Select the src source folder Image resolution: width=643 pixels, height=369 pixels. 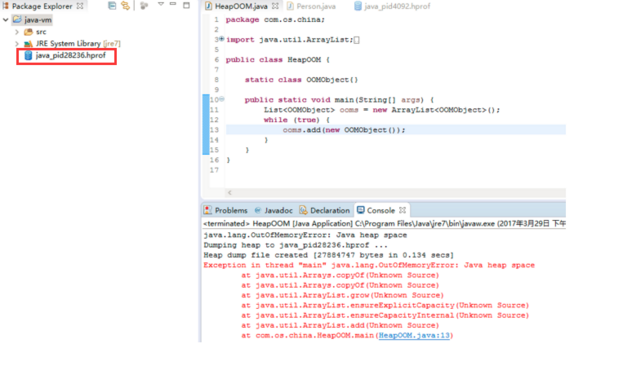(x=41, y=32)
